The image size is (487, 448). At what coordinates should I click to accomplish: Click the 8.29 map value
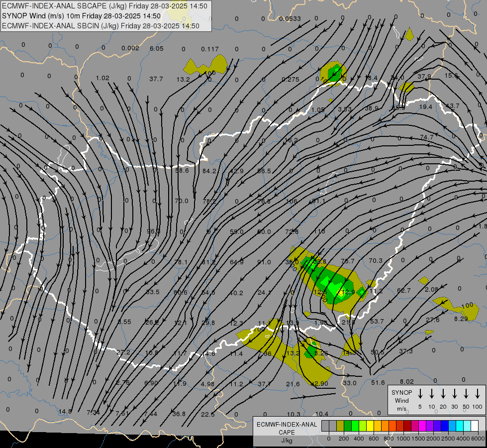[461, 319]
